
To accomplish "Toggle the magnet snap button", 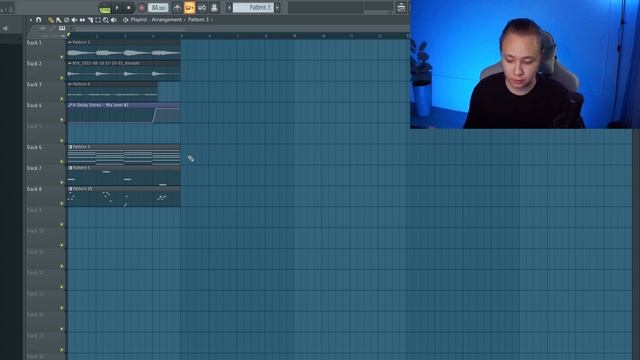I will coord(38,20).
